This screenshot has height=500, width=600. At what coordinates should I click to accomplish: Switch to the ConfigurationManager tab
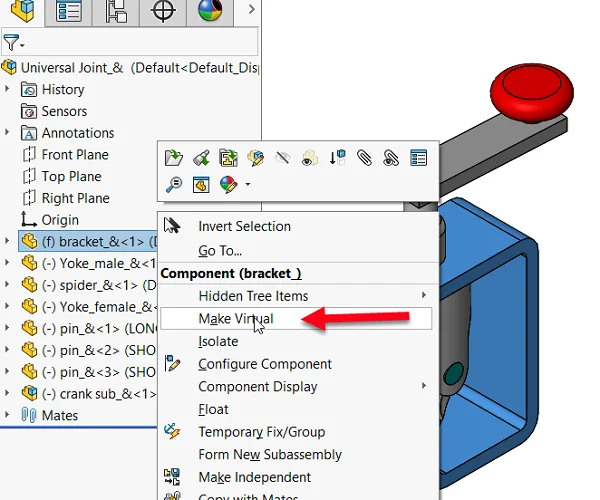point(116,11)
